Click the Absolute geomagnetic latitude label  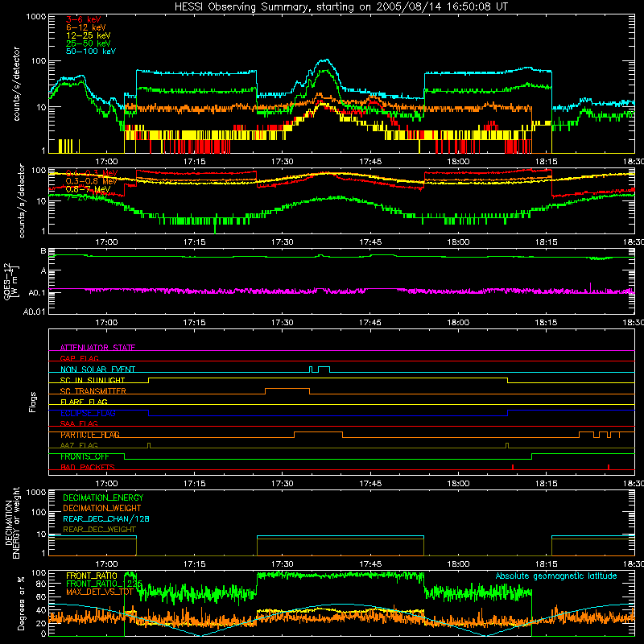click(556, 576)
